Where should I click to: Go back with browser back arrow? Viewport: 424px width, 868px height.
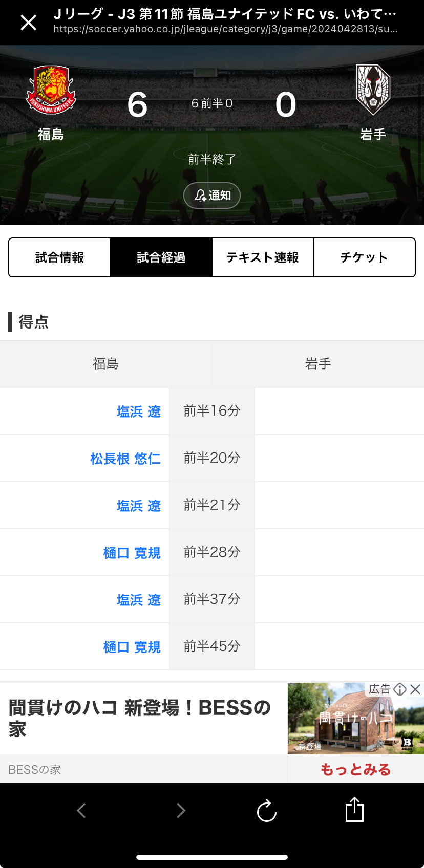[81, 810]
